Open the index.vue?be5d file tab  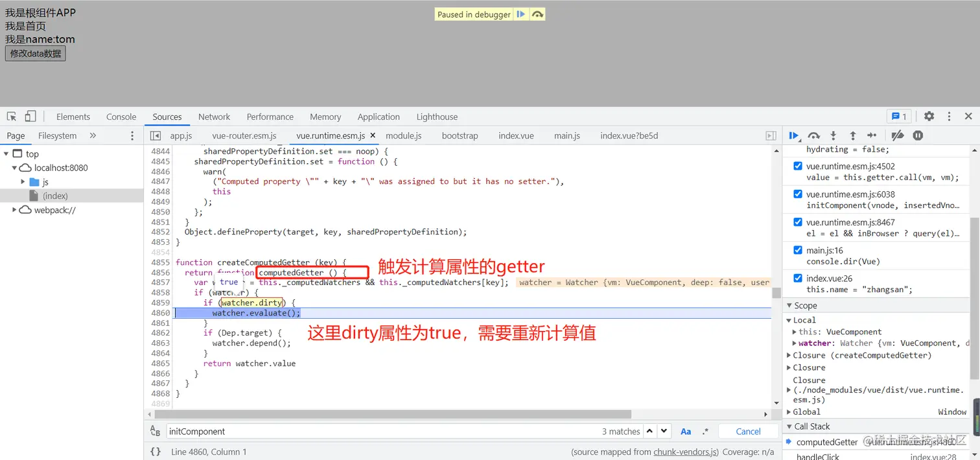629,135
